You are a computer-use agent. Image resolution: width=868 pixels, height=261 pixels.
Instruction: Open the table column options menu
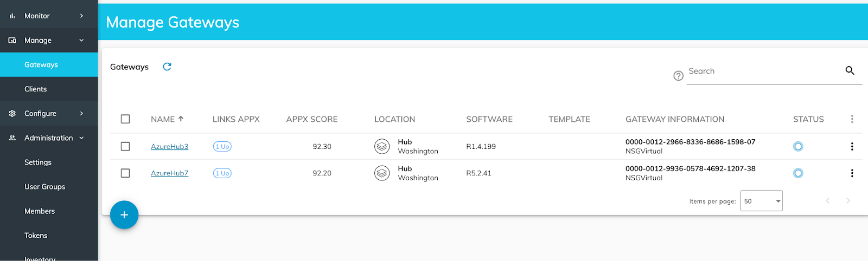click(852, 119)
